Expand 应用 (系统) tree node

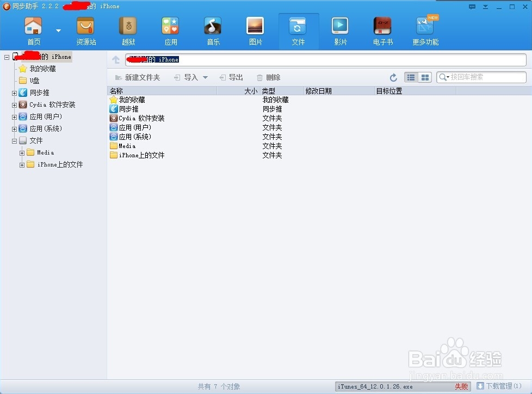[x=14, y=129]
